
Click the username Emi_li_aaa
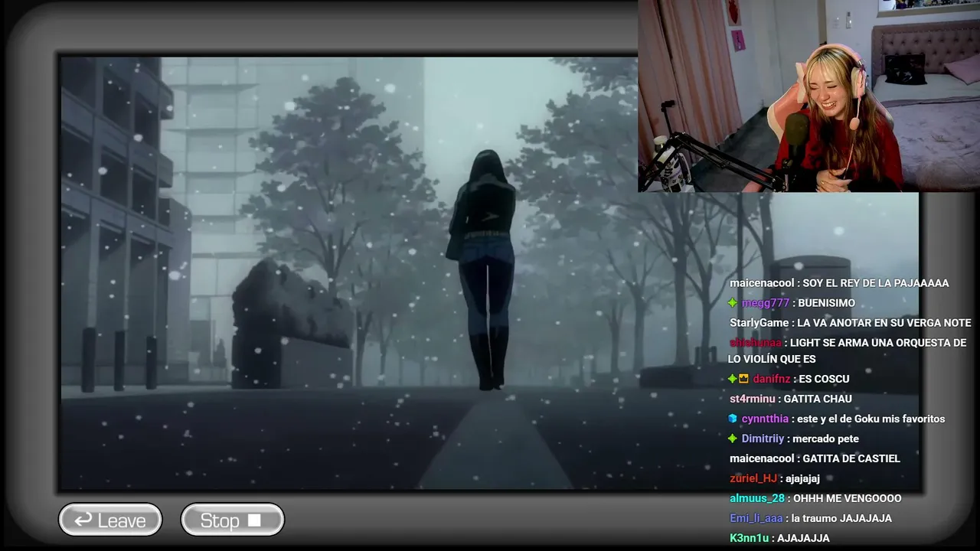tap(757, 518)
